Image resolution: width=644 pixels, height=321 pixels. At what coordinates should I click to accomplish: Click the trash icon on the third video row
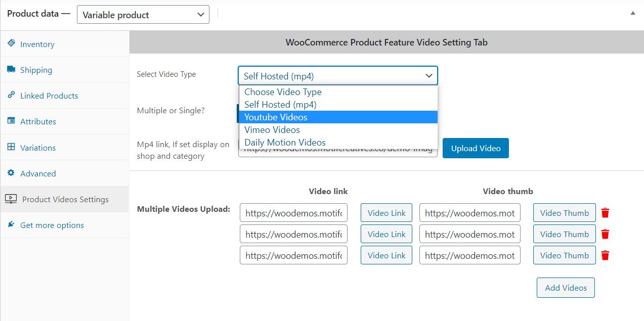605,255
